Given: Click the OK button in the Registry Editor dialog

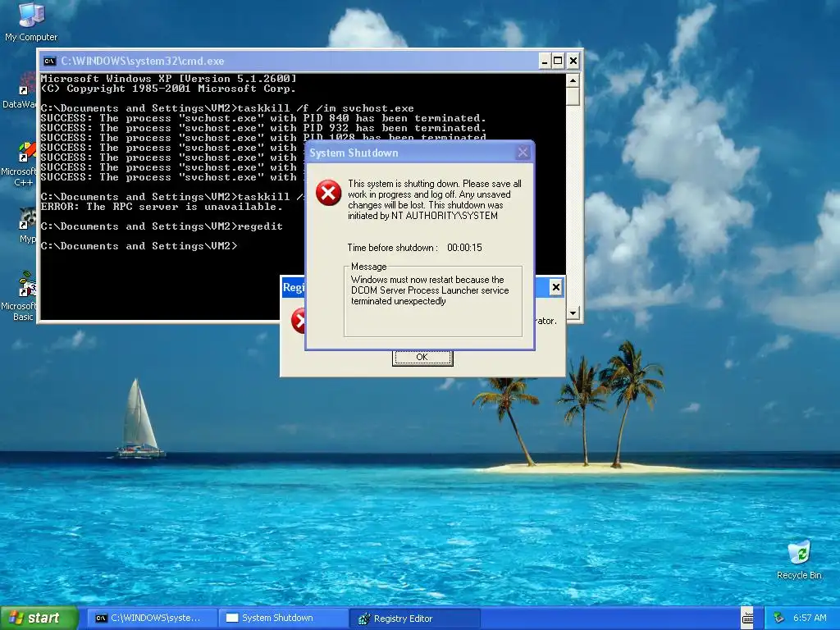Looking at the screenshot, I should pyautogui.click(x=422, y=358).
